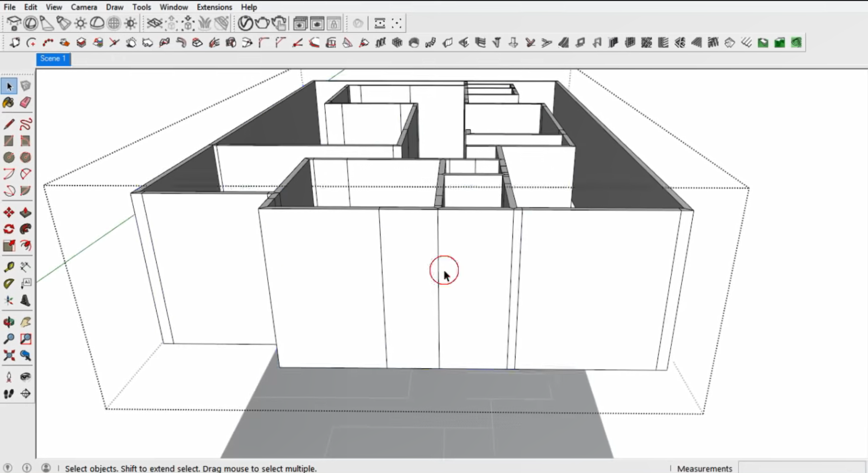
Task: Open the V-Ray Asset Editor
Action: pos(245,23)
